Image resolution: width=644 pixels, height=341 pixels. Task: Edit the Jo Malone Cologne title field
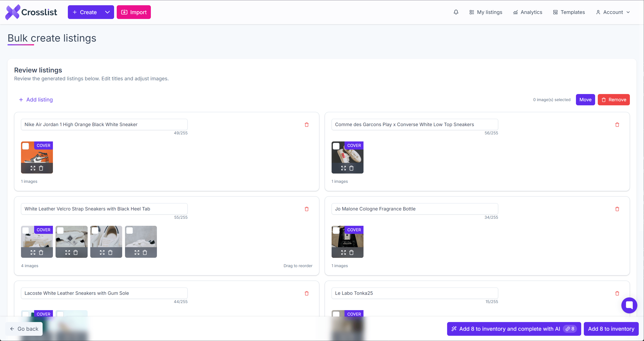pyautogui.click(x=415, y=209)
